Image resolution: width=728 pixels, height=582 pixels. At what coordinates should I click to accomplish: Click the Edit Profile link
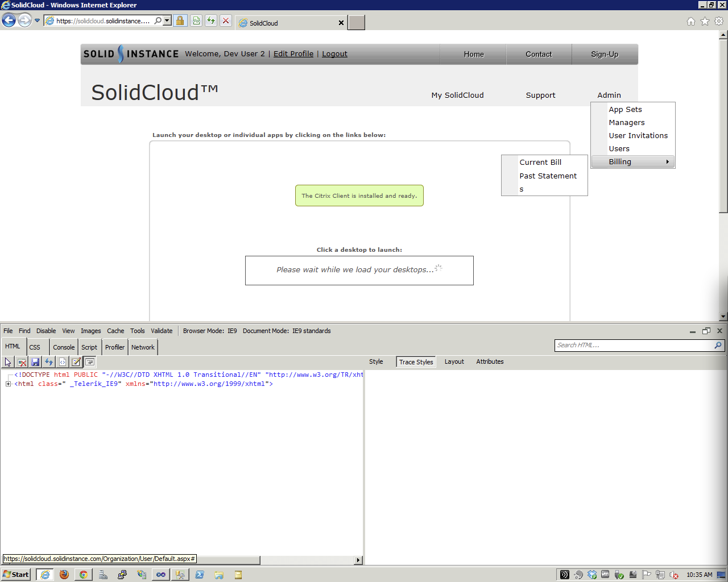pyautogui.click(x=293, y=54)
